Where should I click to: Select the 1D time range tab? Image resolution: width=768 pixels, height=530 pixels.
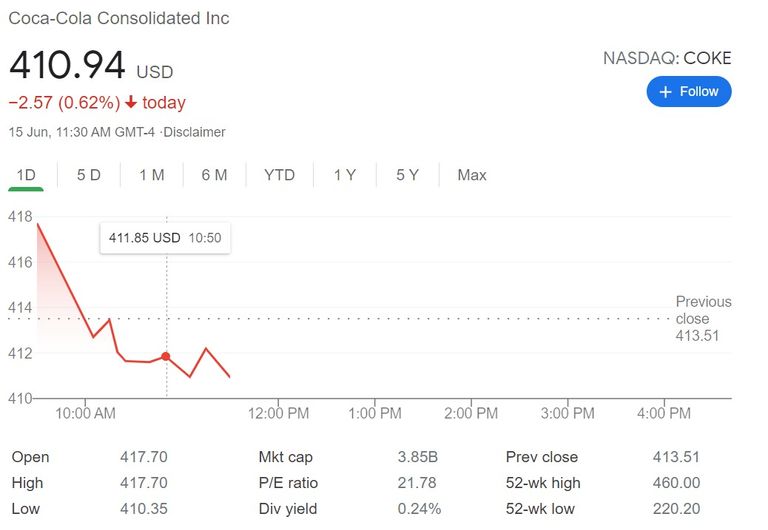click(26, 175)
